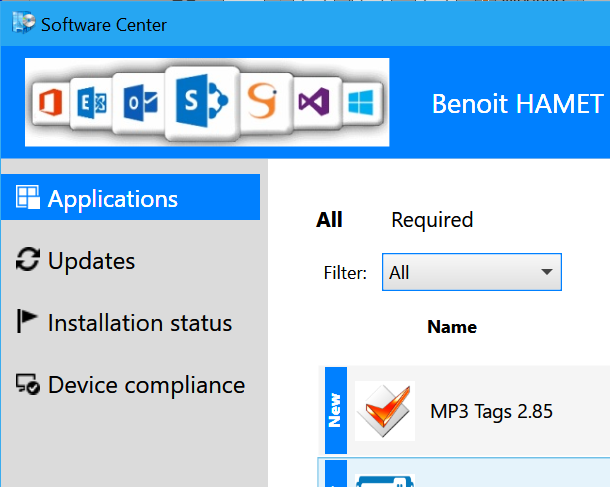Select the purple Visual Studio icon
The height and width of the screenshot is (487, 610).
coord(313,102)
